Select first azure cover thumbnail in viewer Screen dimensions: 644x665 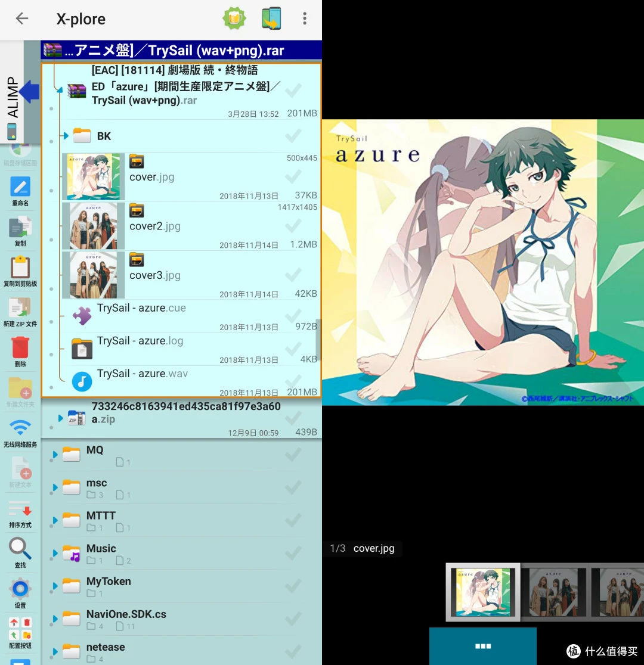[483, 592]
